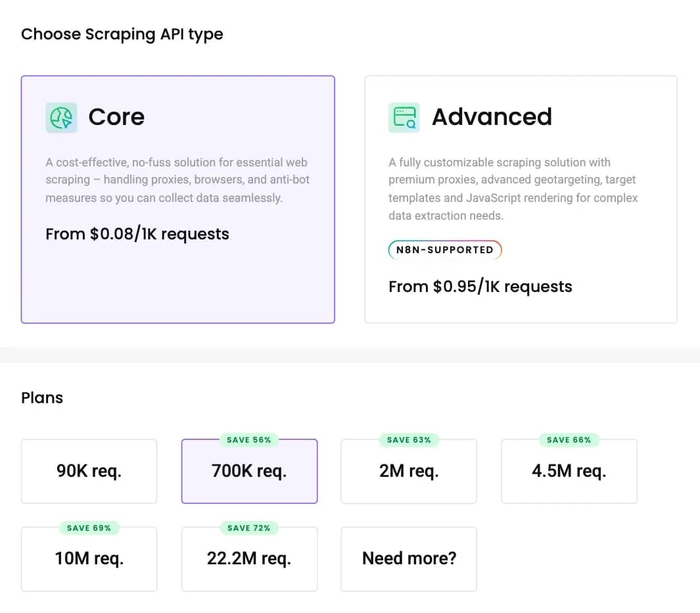700x613 pixels.
Task: Pick the 2M req. plan
Action: [409, 472]
